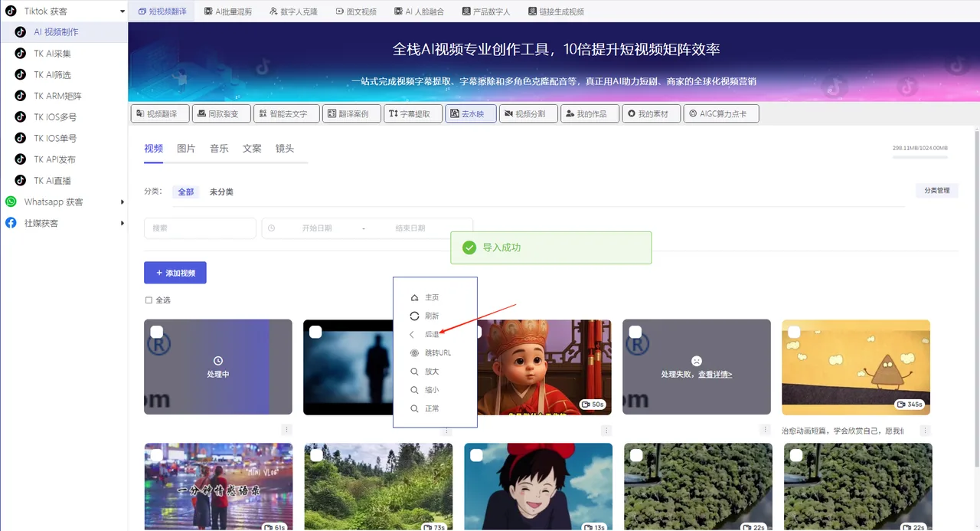Screen dimensions: 980x531
Task: Open AIGC算力点卡 panel
Action: click(x=720, y=113)
